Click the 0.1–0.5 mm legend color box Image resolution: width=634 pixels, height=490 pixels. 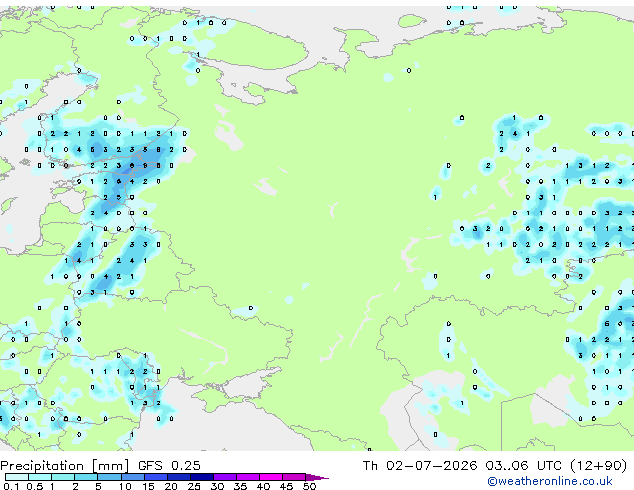click(17, 477)
